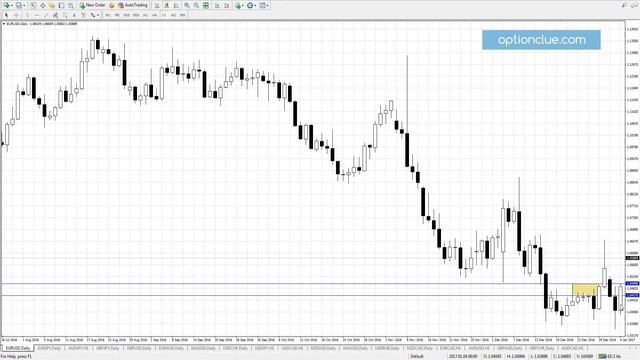Show the Market Watch panel
Viewport: 640px width, 360px height.
pos(33,5)
